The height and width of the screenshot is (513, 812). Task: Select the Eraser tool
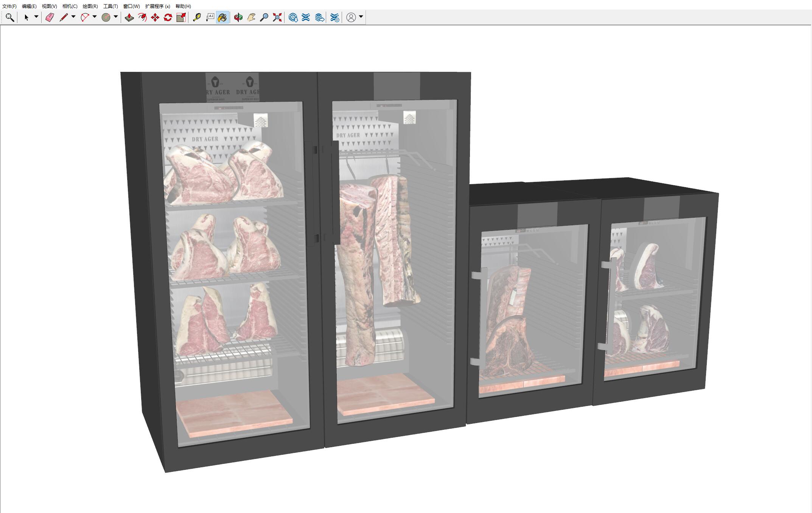50,17
